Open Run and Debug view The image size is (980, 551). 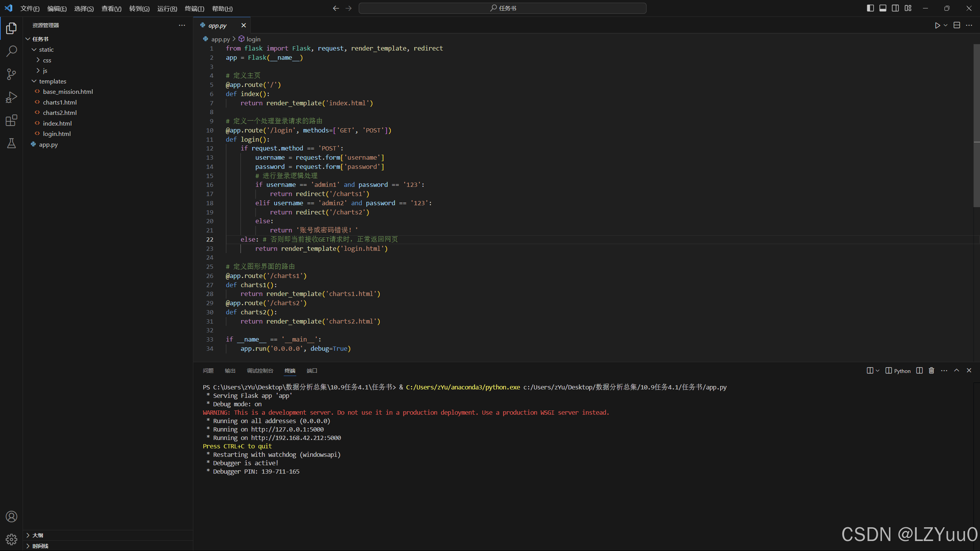[x=11, y=97]
